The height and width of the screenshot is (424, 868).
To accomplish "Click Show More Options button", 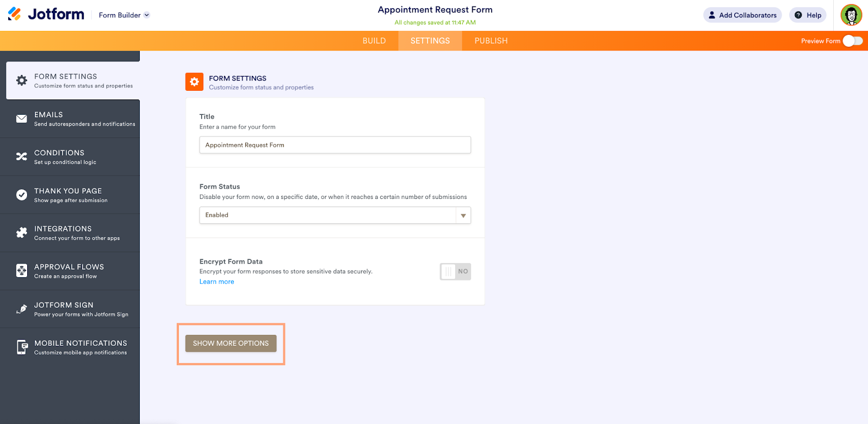I will click(x=231, y=343).
